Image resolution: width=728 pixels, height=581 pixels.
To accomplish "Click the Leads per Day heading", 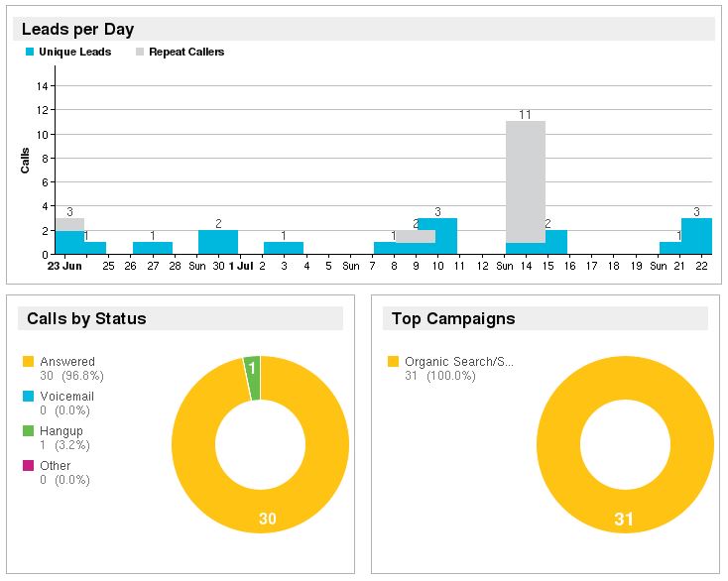I will 78,29.
